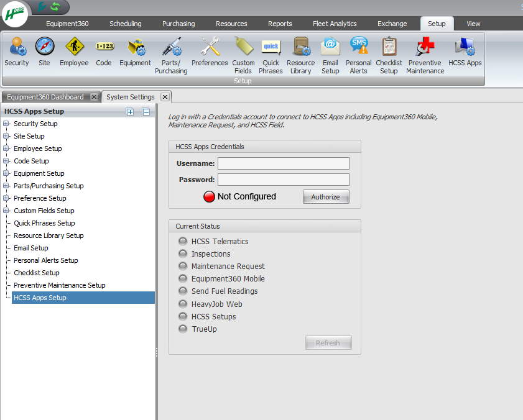523x420 pixels.
Task: Click the Maintenance Request status row
Action: [222, 267]
